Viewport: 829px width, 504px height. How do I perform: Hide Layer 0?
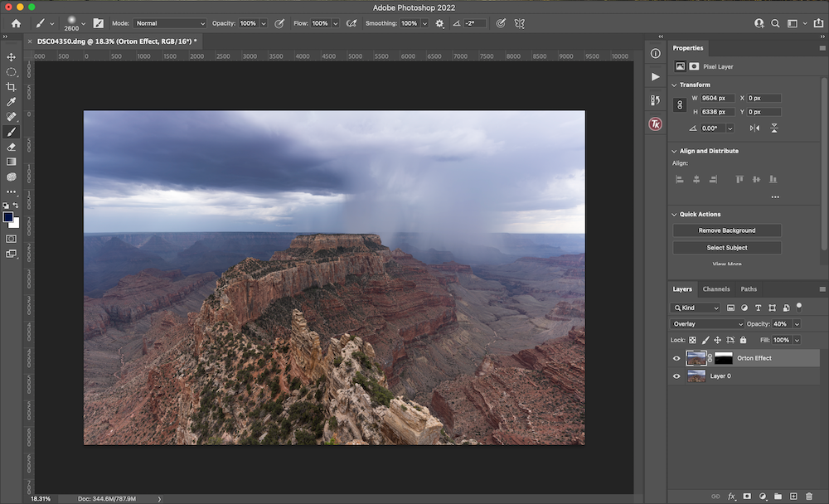point(676,376)
